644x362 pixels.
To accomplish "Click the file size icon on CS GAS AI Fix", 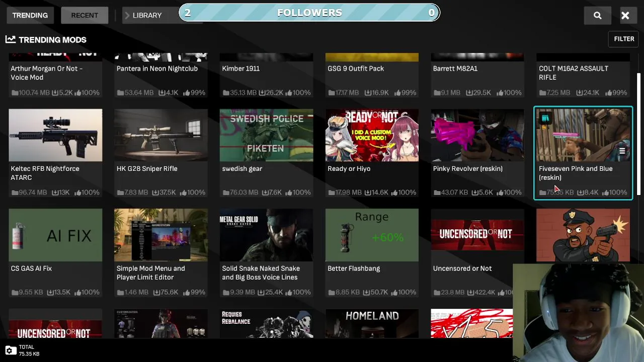I will coord(15,292).
